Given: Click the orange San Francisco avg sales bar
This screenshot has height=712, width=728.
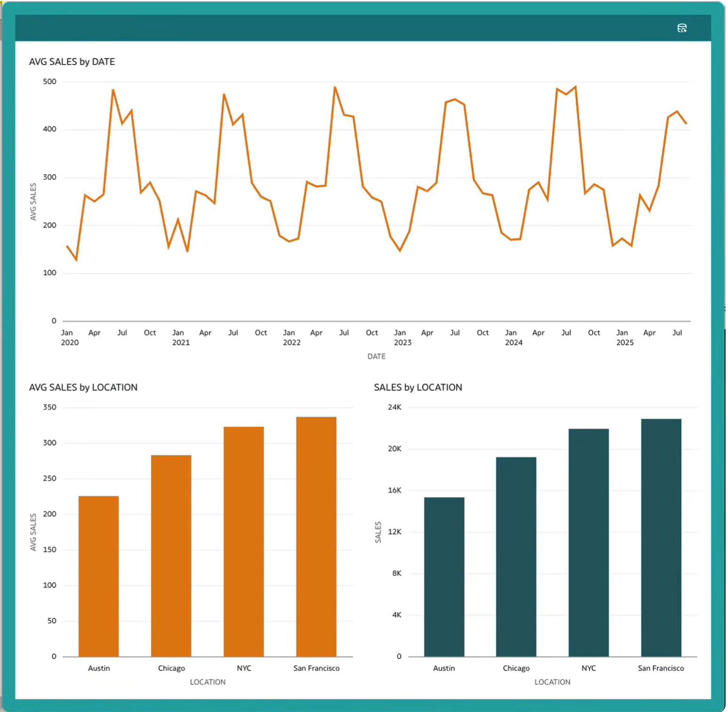Looking at the screenshot, I should click(x=316, y=536).
